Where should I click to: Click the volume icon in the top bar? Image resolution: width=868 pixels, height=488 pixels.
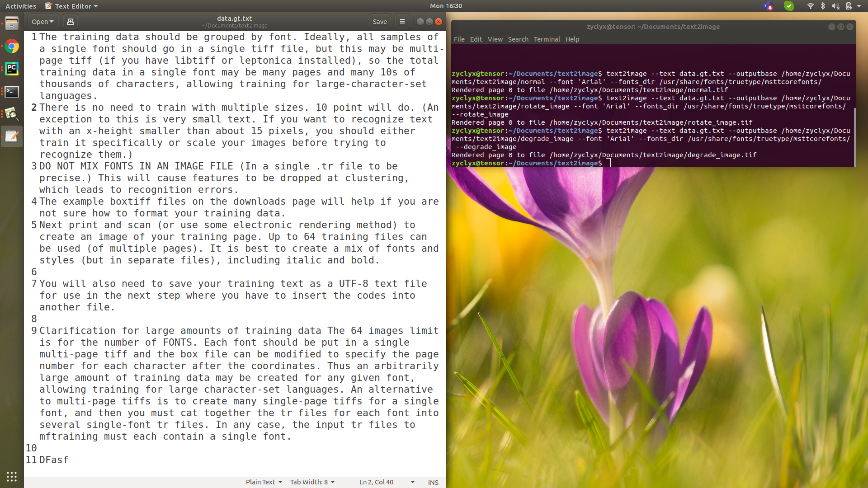[836, 6]
